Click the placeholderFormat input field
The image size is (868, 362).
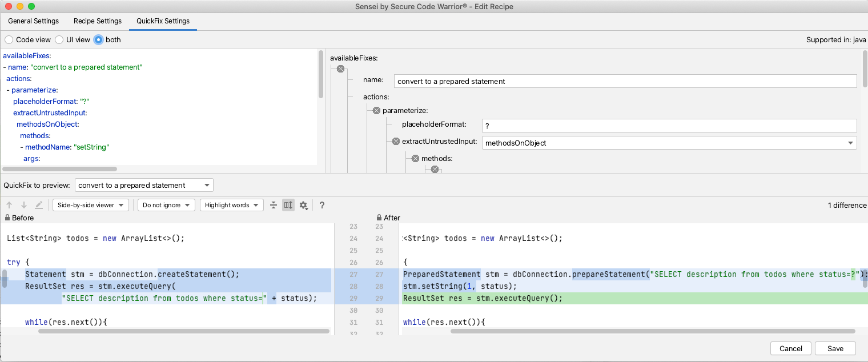point(669,126)
